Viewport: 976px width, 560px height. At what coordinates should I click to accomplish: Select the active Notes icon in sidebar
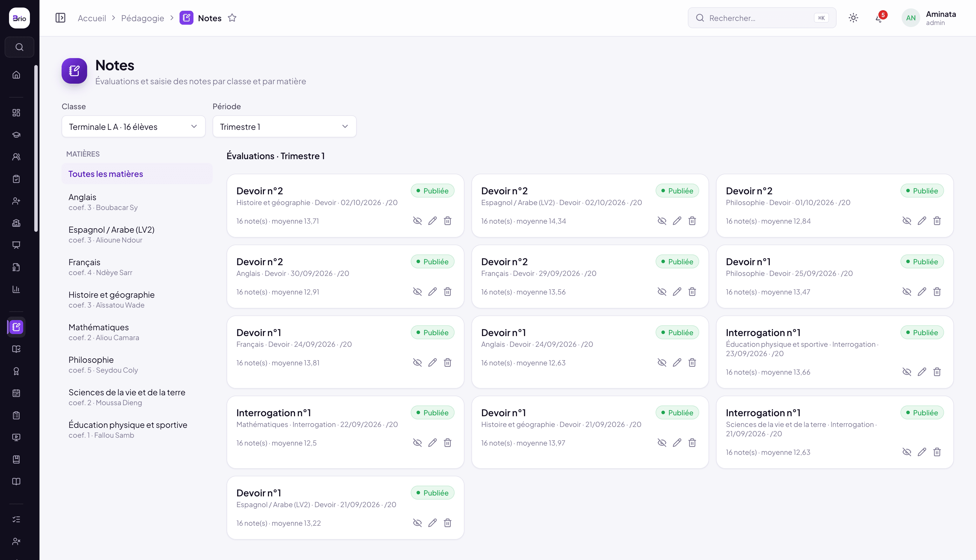(x=16, y=327)
